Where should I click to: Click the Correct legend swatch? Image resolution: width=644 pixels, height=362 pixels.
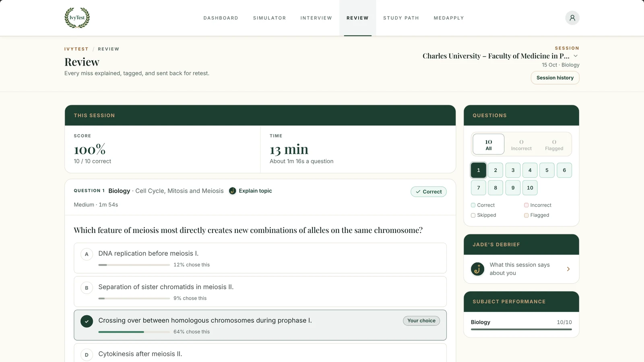[x=473, y=205]
